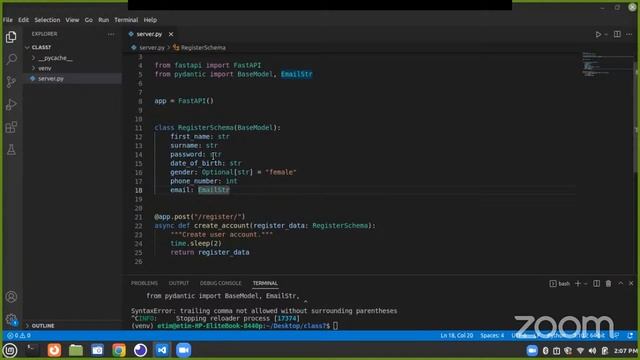Click the server.py breadcrumb item
Screen dimensions: 640x360
tap(152, 48)
